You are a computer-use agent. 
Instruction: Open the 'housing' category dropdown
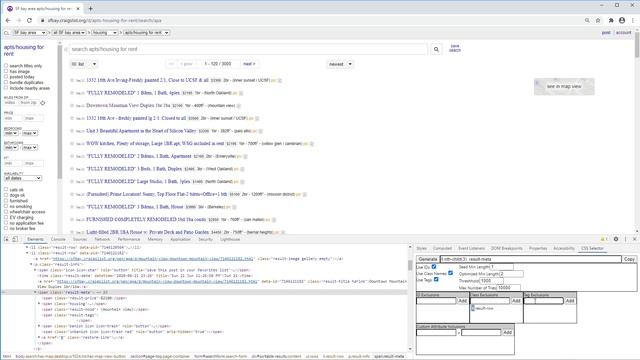104,33
